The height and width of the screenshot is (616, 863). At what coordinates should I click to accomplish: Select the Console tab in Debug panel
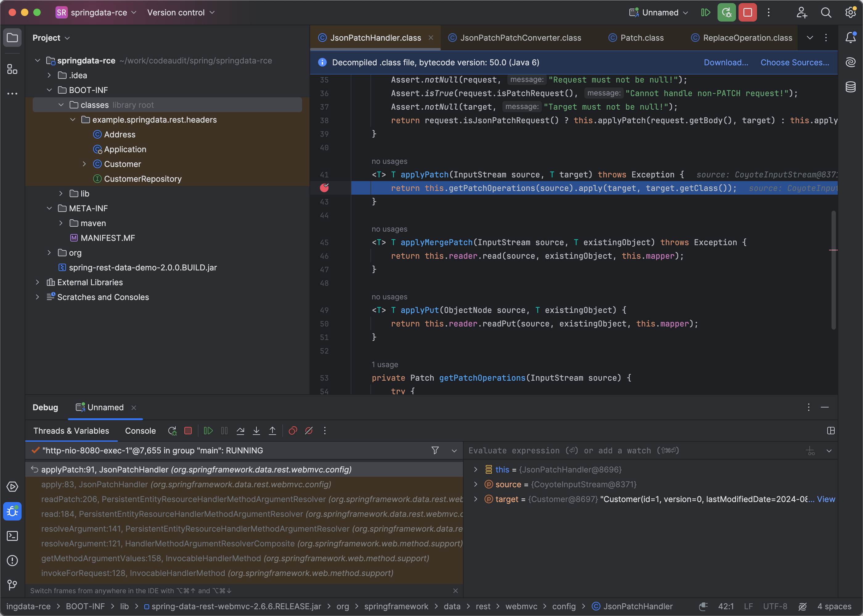(141, 431)
